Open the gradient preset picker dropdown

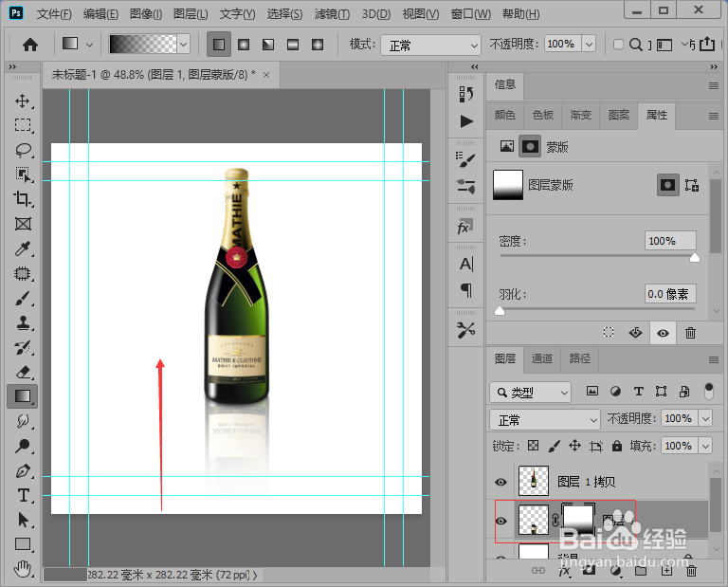pos(184,45)
